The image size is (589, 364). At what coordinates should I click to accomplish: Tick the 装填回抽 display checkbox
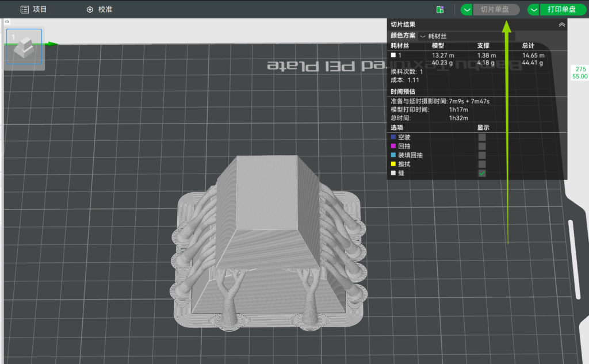(x=482, y=155)
